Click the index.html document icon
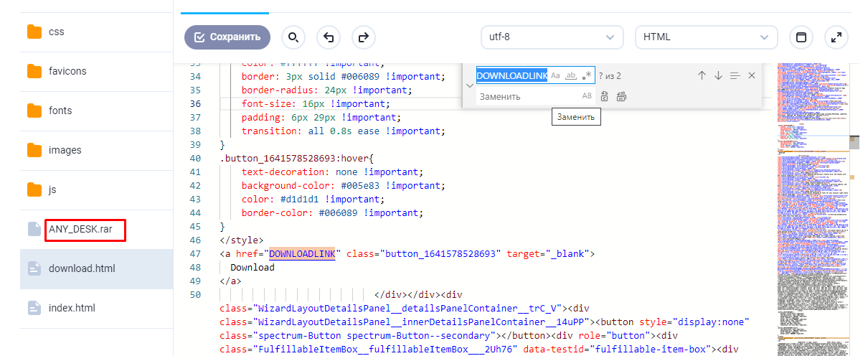868x356 pixels. pyautogui.click(x=34, y=308)
